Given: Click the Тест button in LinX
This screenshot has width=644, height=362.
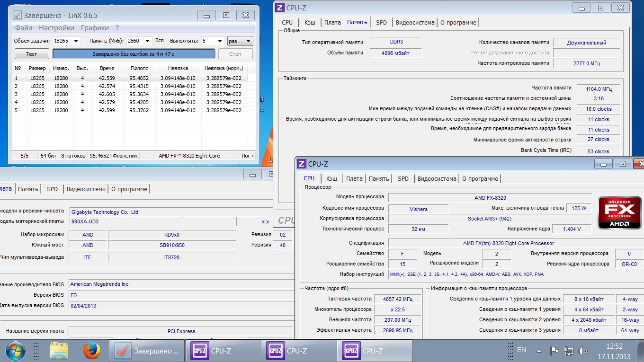Looking at the screenshot, I should click(x=32, y=54).
